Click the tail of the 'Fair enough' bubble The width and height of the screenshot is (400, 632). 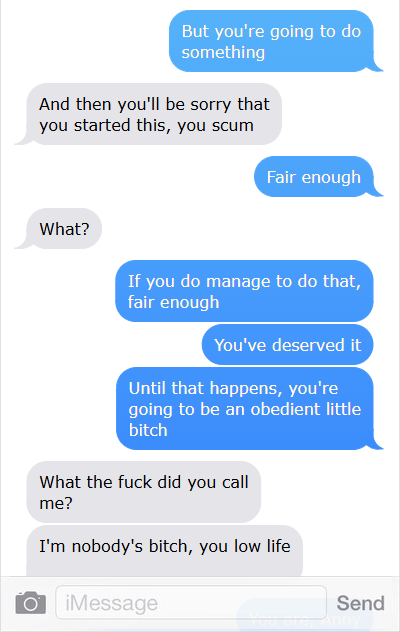click(377, 191)
